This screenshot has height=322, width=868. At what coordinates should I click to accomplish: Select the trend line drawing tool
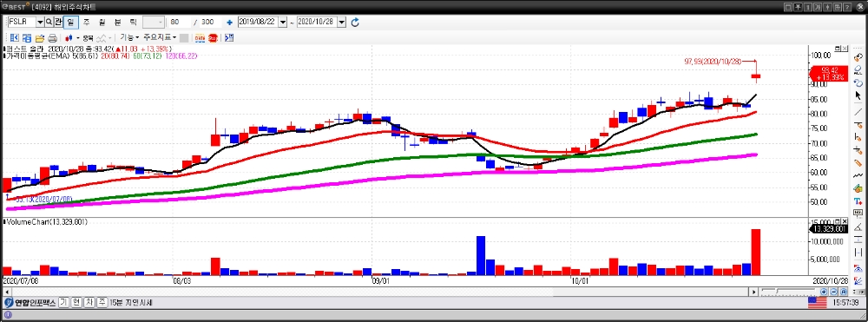858,111
